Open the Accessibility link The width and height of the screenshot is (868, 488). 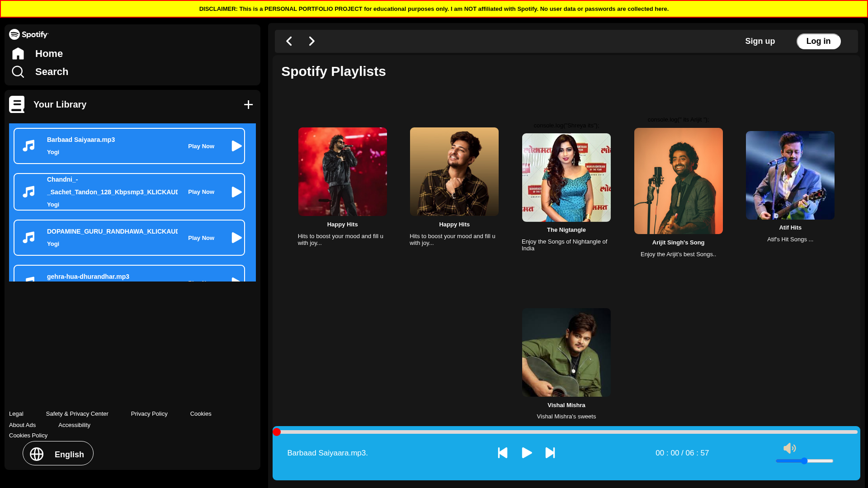74,425
